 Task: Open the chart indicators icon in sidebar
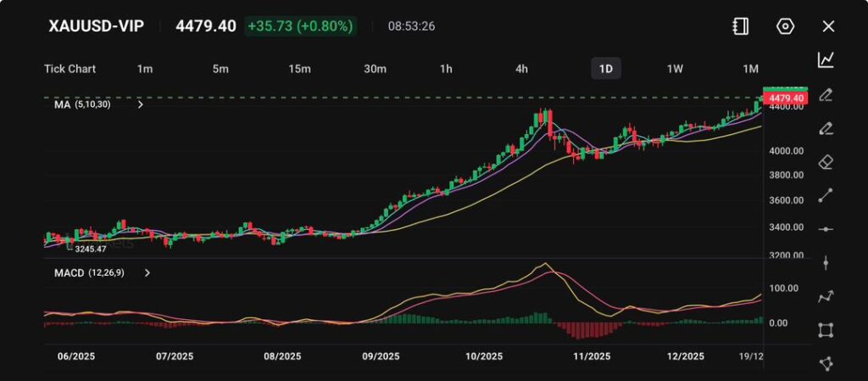(x=826, y=59)
